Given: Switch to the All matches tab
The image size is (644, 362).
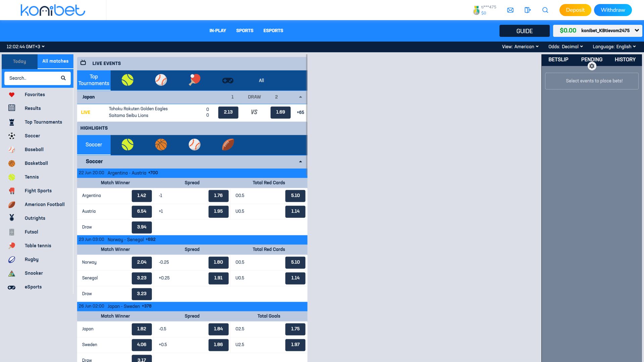Looking at the screenshot, I should tap(55, 61).
